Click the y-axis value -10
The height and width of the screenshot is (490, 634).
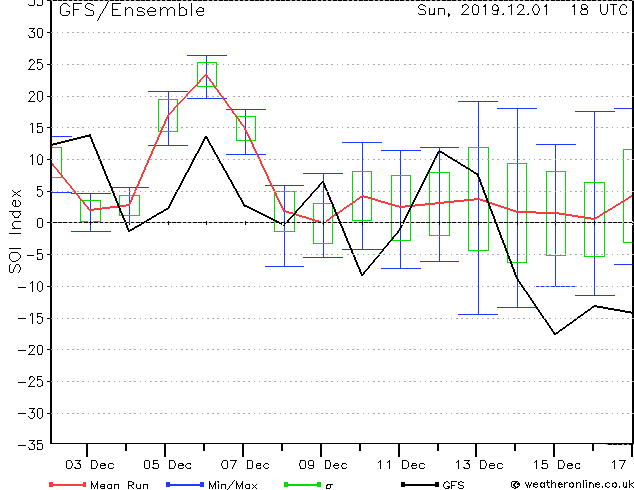coord(30,286)
